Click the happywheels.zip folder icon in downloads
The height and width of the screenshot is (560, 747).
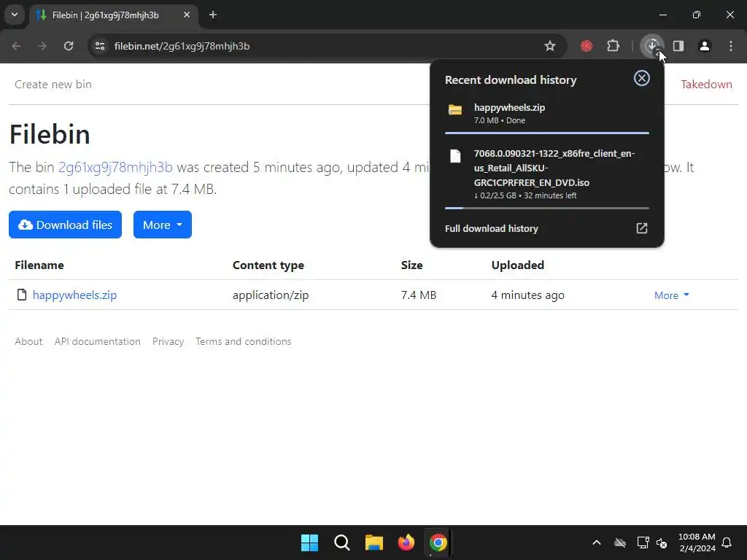coord(455,110)
